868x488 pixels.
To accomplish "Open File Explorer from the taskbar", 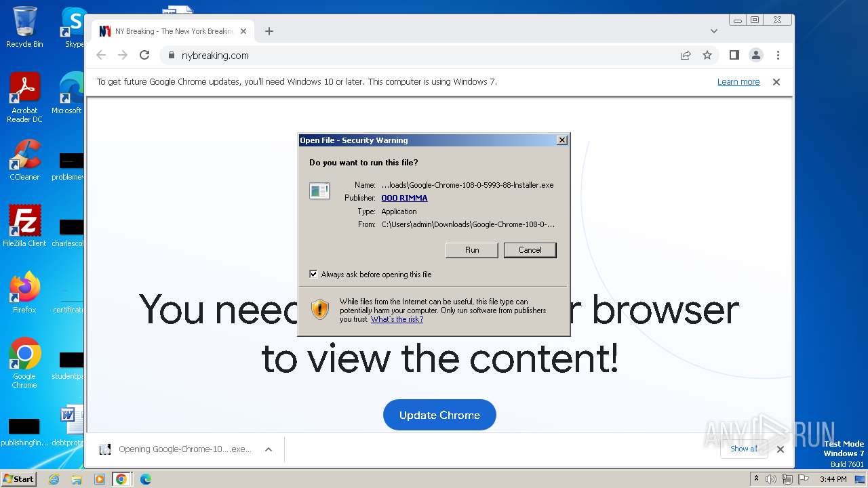I will point(77,479).
